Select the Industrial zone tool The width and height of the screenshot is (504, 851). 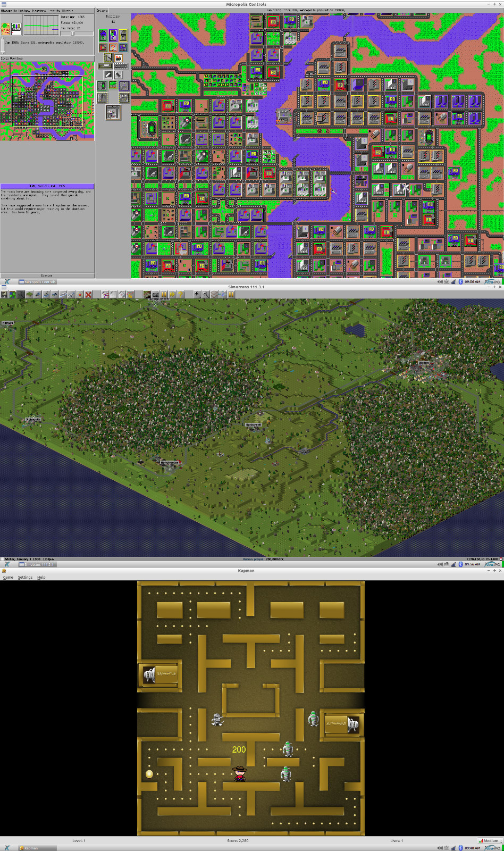[123, 35]
